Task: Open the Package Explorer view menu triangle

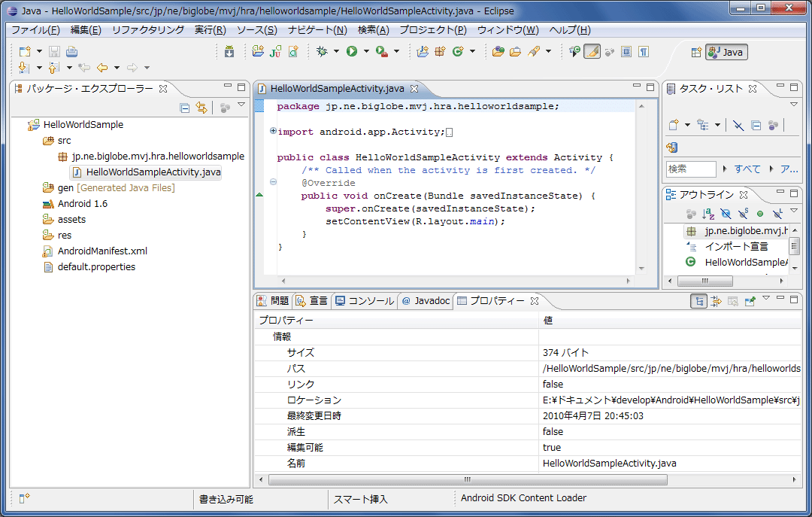Action: click(x=241, y=105)
